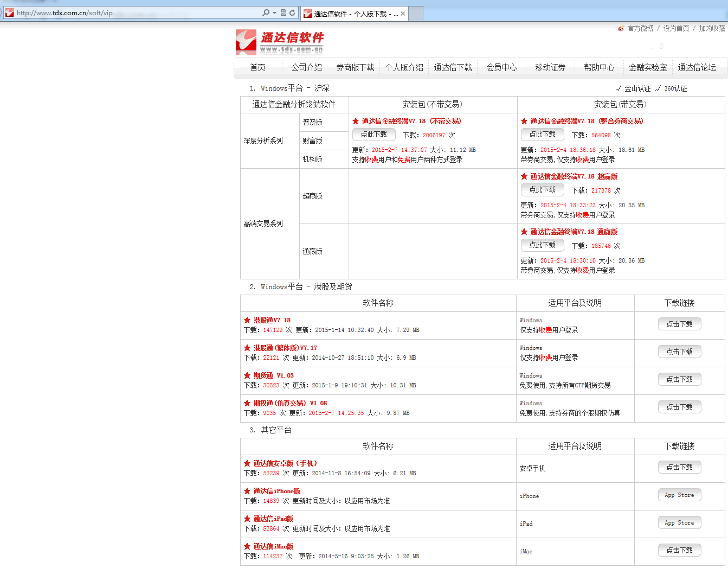The width and height of the screenshot is (728, 568).
Task: Click red star icon beside 通达信iMac版
Action: pos(247,546)
